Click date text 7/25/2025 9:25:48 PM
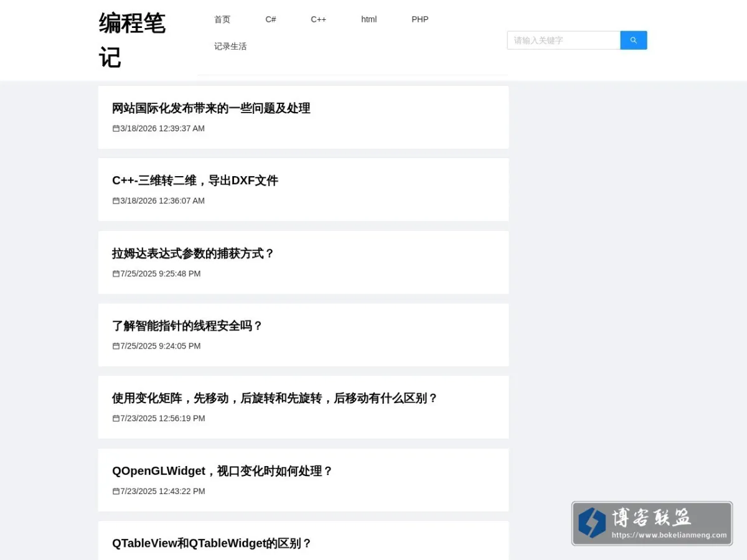Image resolution: width=747 pixels, height=560 pixels. pyautogui.click(x=161, y=273)
